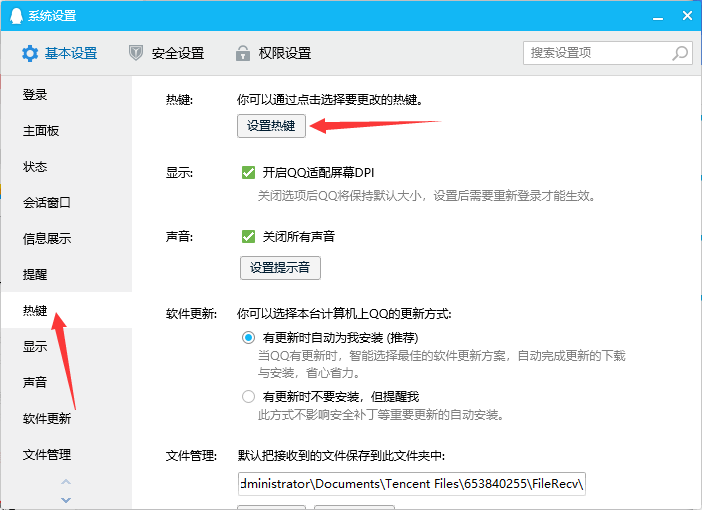
Task: Click the 默认把接收到的文件保存到此文件夹中 text
Action: (x=341, y=456)
